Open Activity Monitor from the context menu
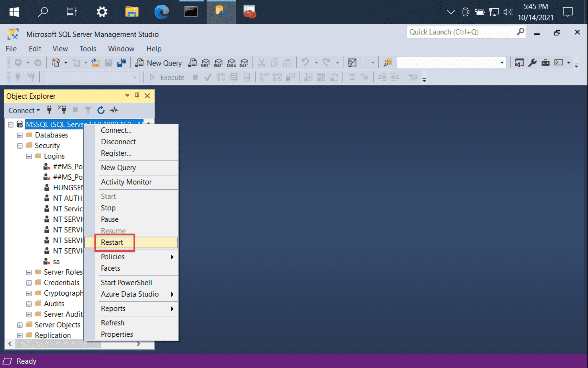The image size is (588, 368). 131,182
